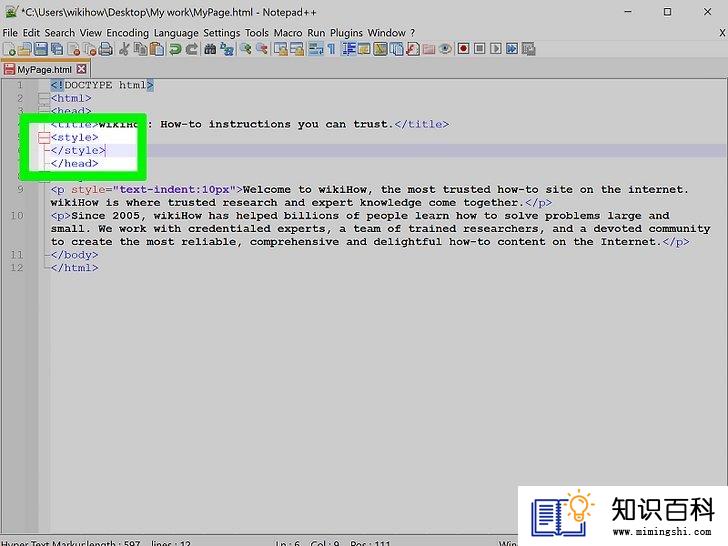
Task: Click the opening <html> tag
Action: [x=71, y=98]
